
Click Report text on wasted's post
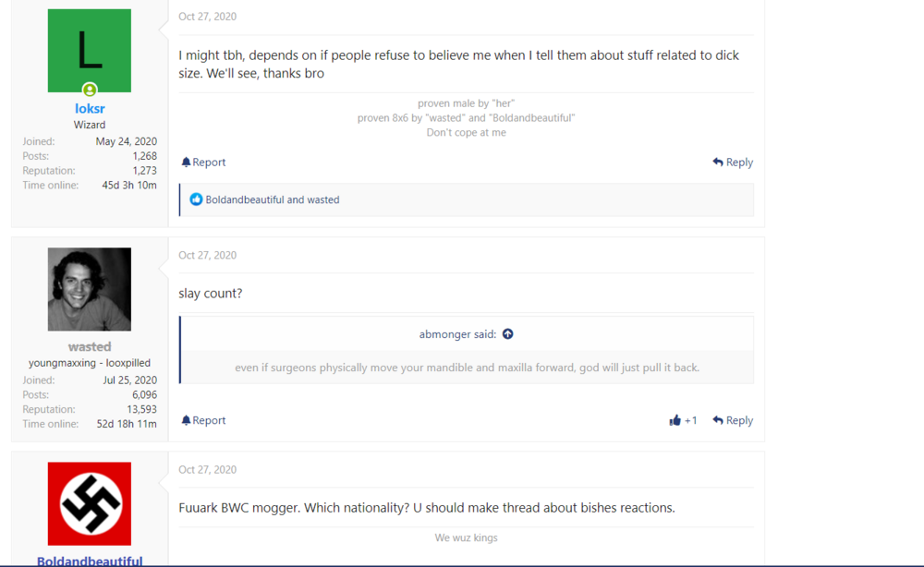(209, 420)
